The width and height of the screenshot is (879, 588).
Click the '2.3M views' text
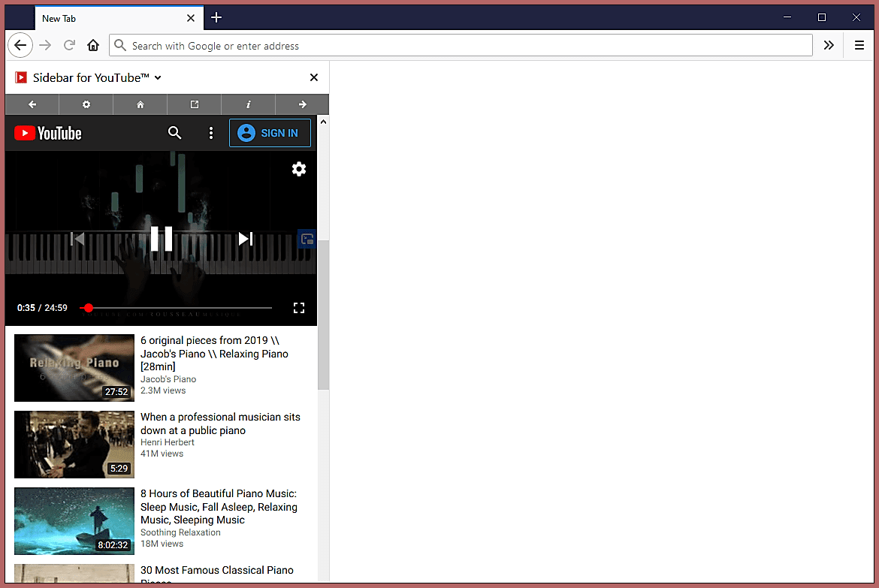pos(163,390)
